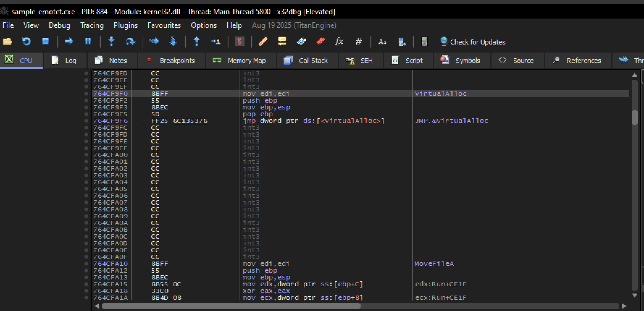Open the Comments toolbar icon
644x311 pixels.
click(282, 41)
